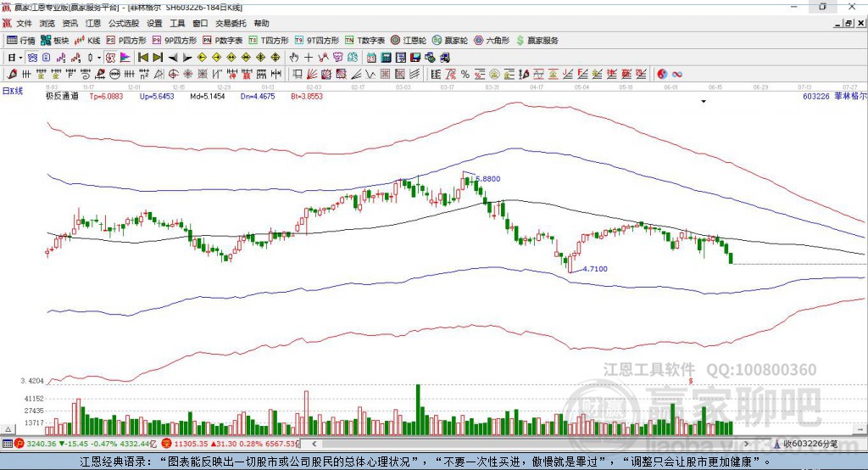Open 赢家服务 with the dollar icon
The image size is (868, 470).
(x=537, y=41)
